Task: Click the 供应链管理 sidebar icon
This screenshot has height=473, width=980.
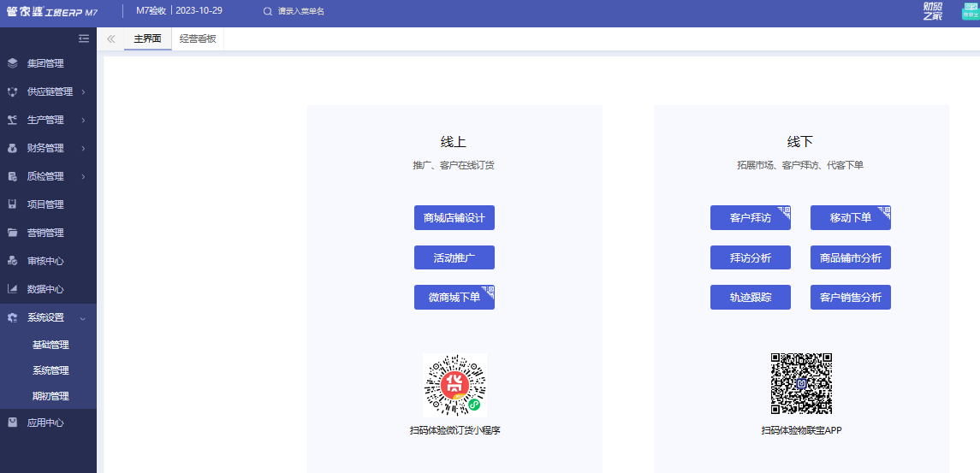Action: coord(13,92)
